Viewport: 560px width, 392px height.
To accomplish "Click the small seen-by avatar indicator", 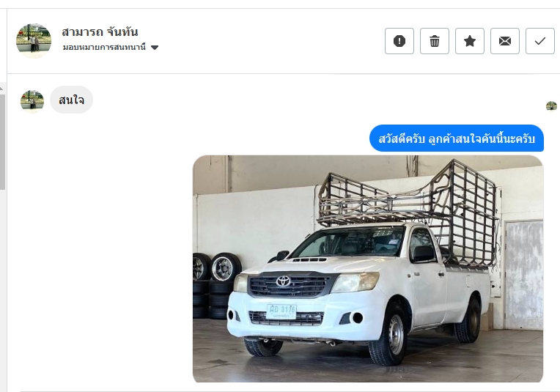I will 551,106.
